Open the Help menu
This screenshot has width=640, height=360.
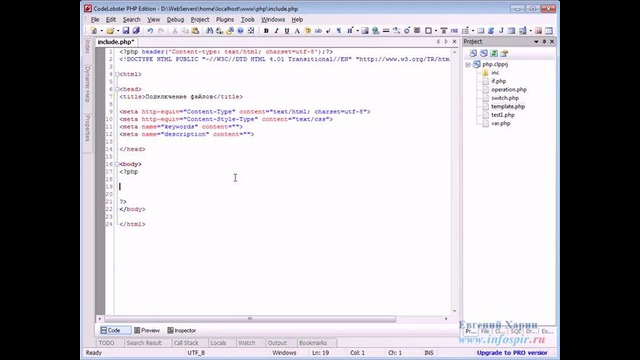pyautogui.click(x=297, y=20)
